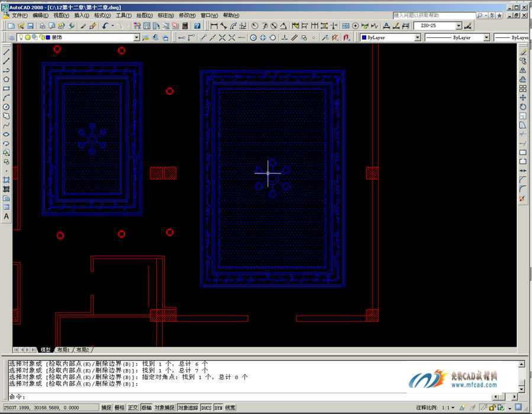Toggle DUCS in status bar

pos(207,407)
